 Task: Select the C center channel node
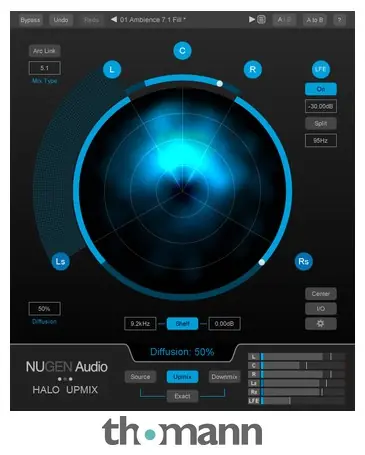(182, 51)
